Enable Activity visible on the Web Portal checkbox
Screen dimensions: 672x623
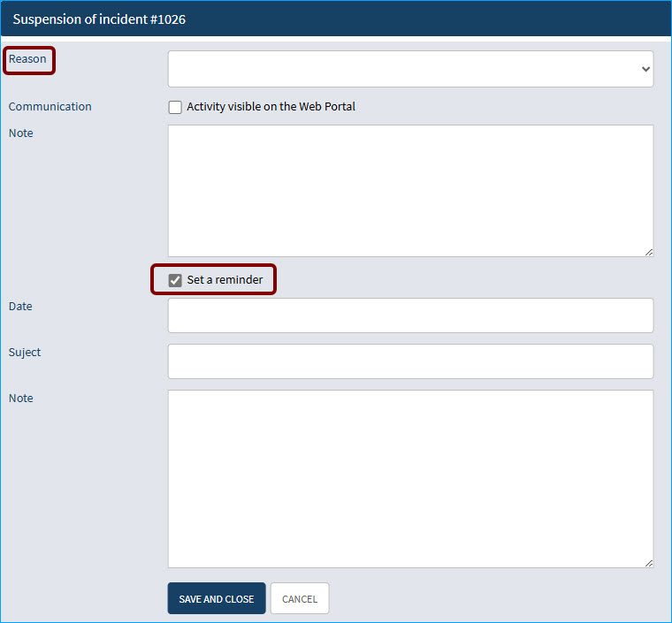pos(175,107)
